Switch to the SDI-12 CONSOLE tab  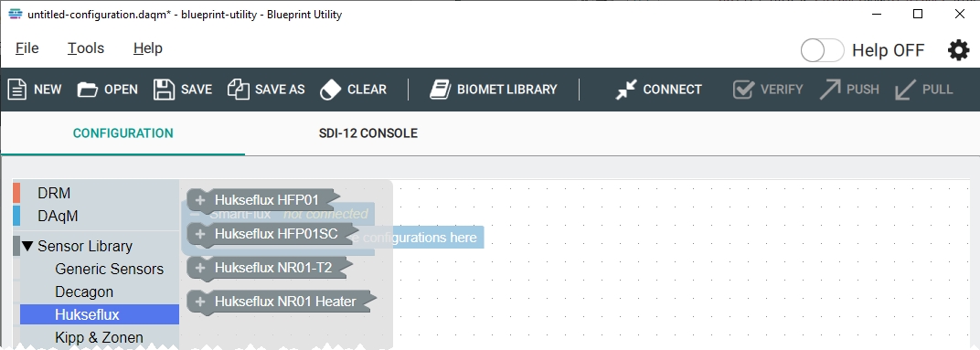coord(368,133)
